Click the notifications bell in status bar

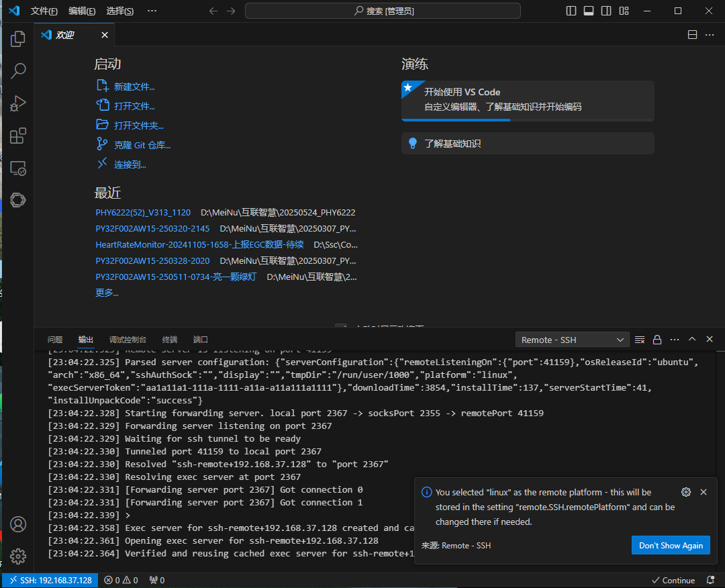(711, 580)
